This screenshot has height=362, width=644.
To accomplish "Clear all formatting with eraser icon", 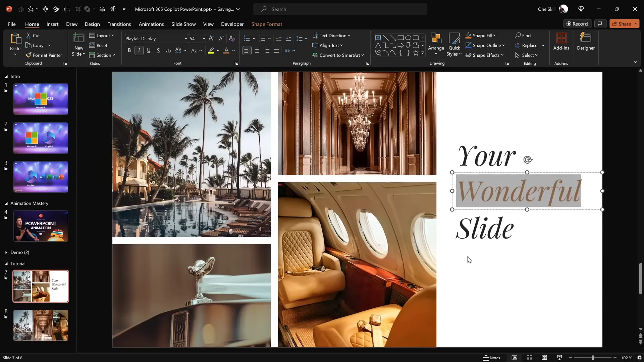I will pos(232,39).
